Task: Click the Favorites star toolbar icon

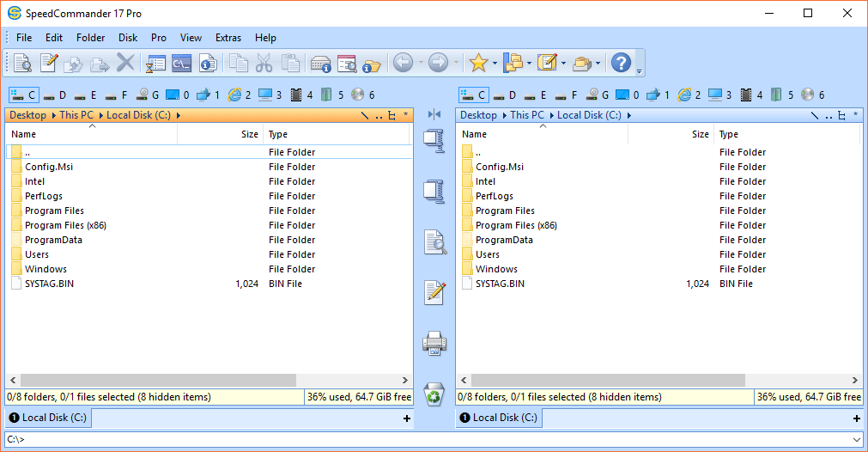Action: 477,63
